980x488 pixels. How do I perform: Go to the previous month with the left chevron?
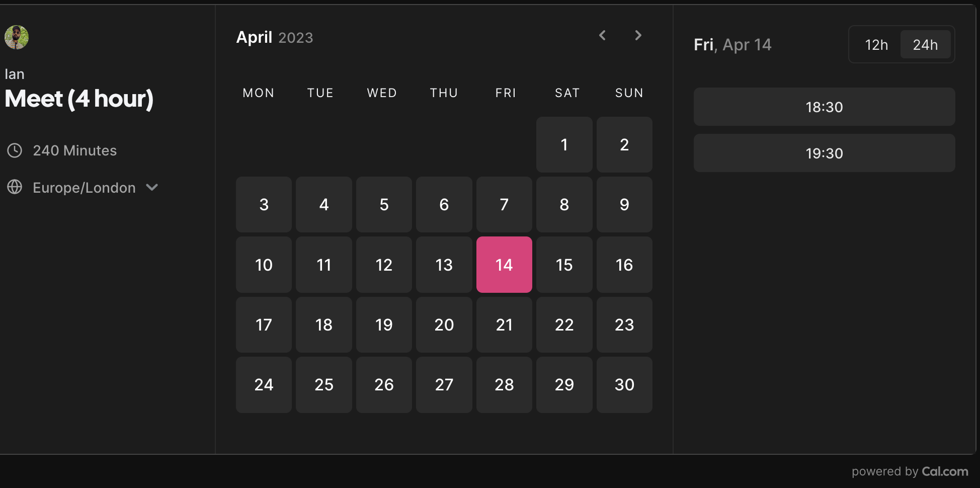(602, 35)
